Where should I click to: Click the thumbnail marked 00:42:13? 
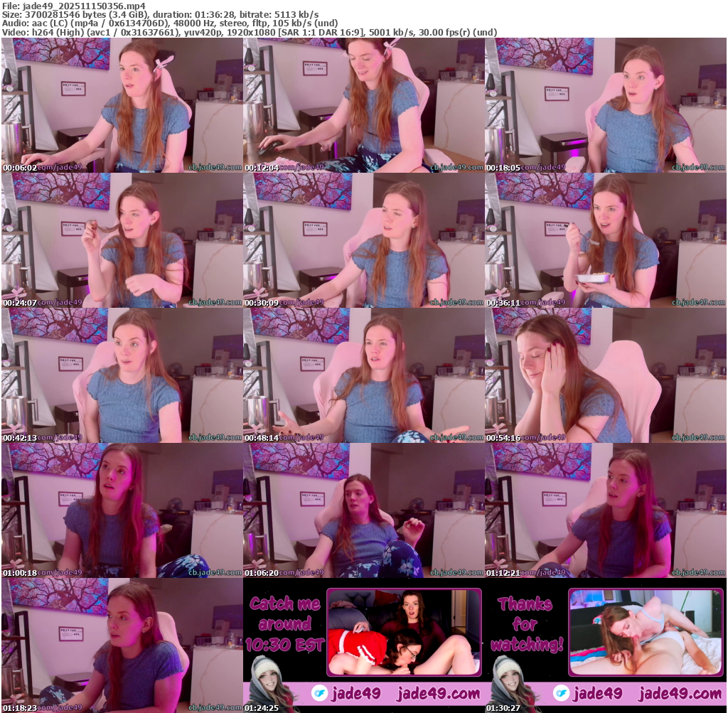click(122, 375)
